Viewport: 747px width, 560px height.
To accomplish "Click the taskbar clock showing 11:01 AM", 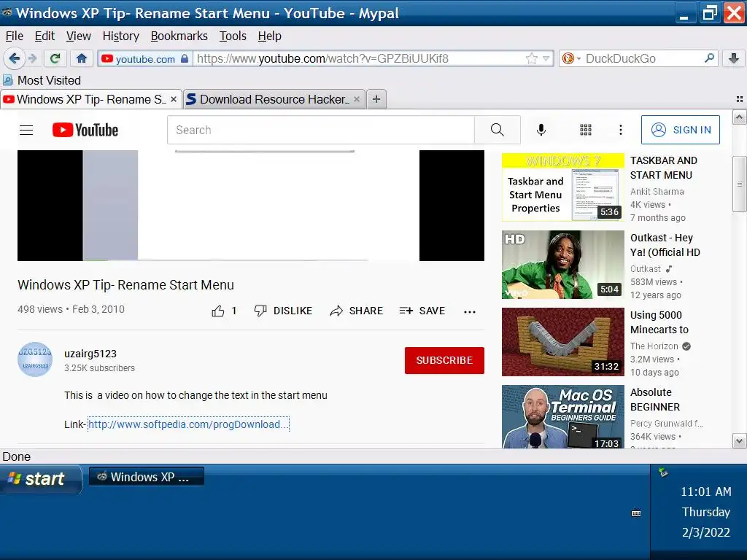I will (705, 491).
